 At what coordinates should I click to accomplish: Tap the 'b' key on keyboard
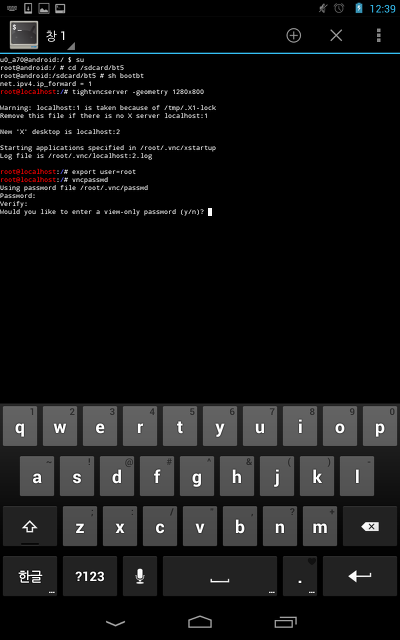[240, 526]
